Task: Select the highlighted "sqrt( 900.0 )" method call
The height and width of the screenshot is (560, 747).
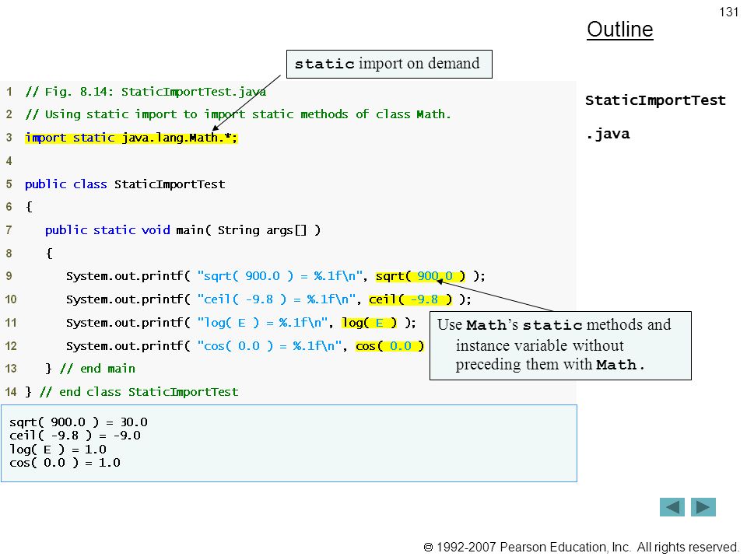Action: coord(420,276)
